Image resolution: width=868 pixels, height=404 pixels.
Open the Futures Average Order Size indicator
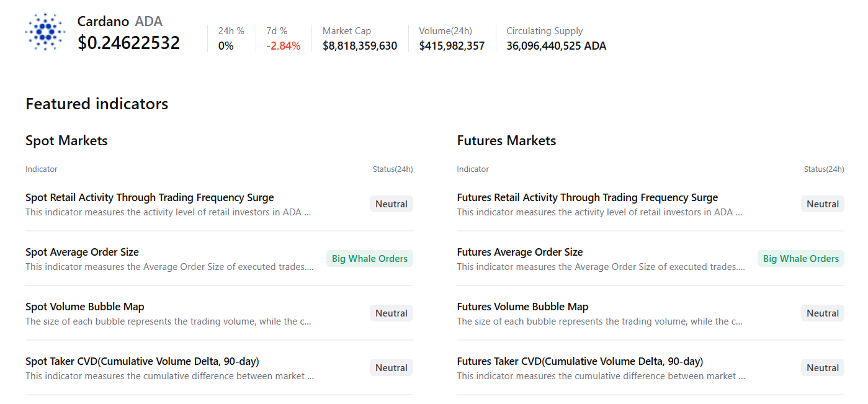coord(520,253)
